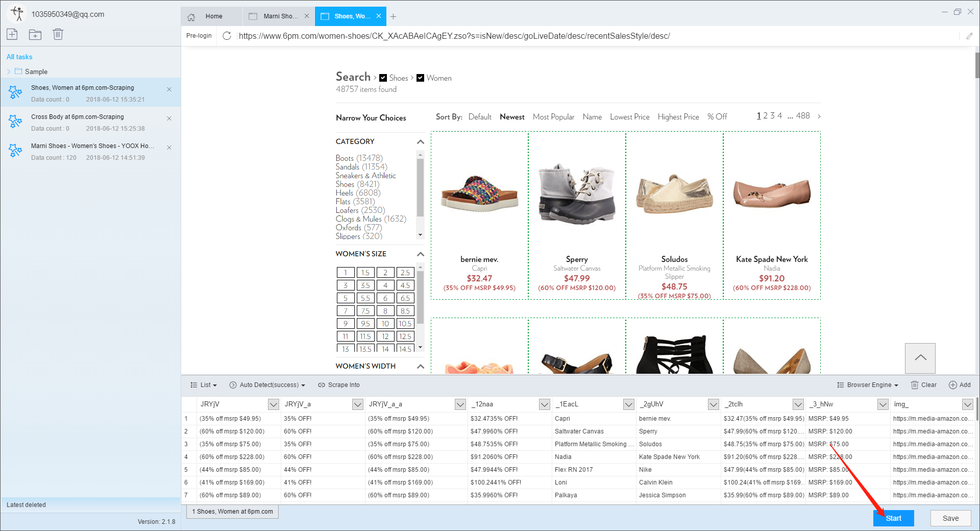Remove the Marni Shoes YOOX task
The height and width of the screenshot is (531, 980).
pyautogui.click(x=169, y=148)
